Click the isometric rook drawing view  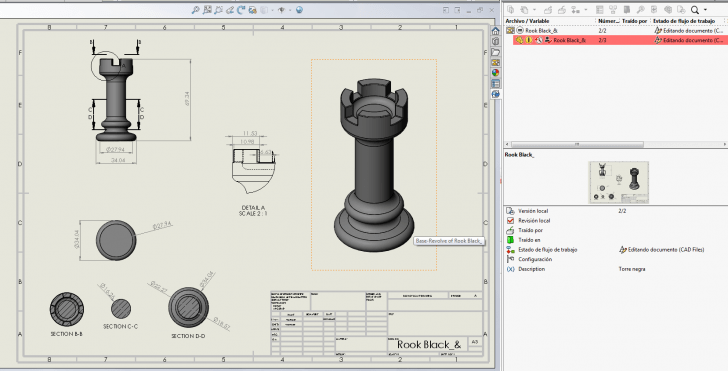coord(374,165)
